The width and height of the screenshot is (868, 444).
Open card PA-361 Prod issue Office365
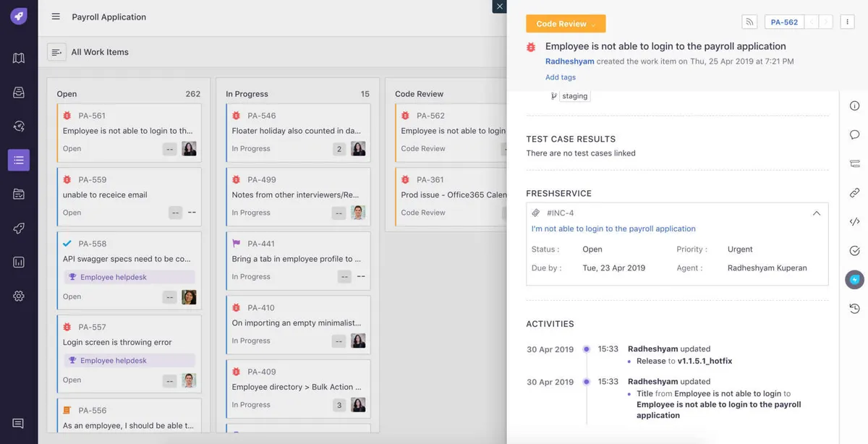[x=451, y=197]
